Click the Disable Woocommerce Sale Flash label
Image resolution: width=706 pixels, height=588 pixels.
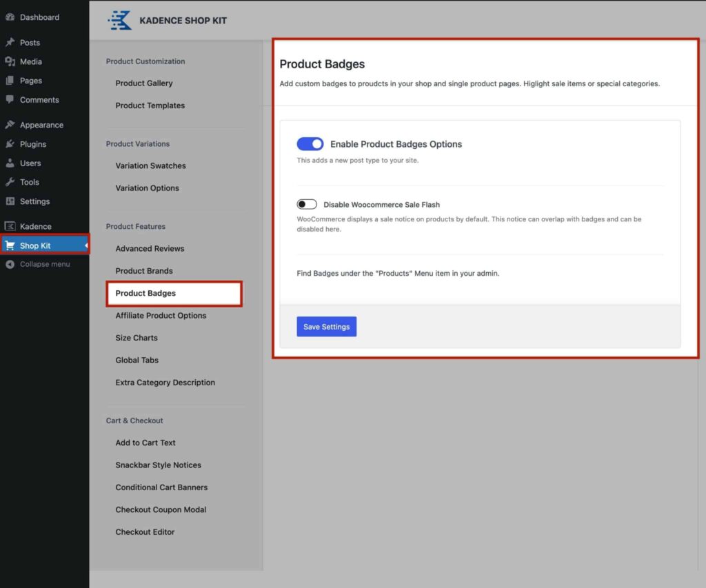(x=381, y=205)
